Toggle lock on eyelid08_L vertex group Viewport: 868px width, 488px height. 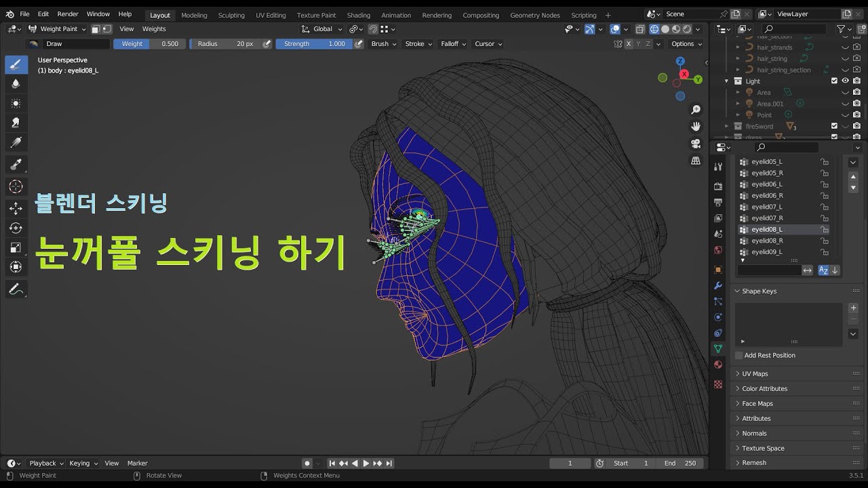825,230
